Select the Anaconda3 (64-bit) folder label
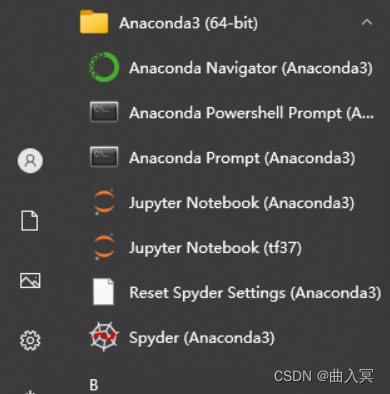 point(188,23)
